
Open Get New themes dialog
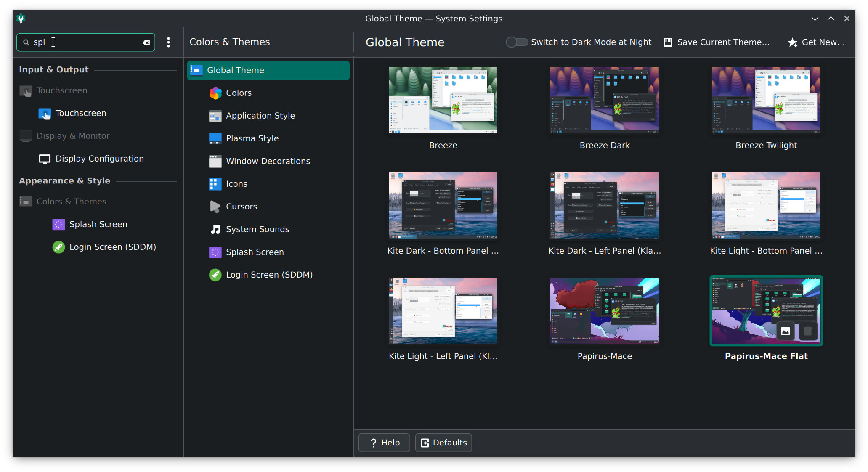click(816, 42)
